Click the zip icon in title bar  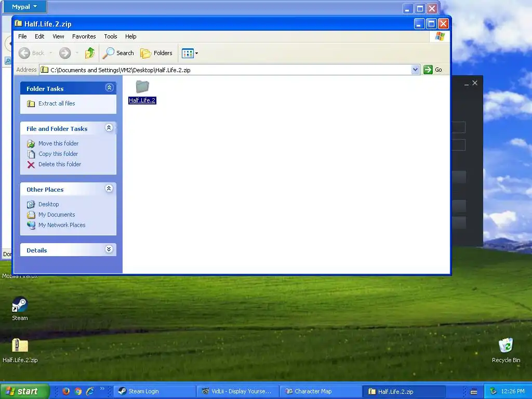pos(18,23)
